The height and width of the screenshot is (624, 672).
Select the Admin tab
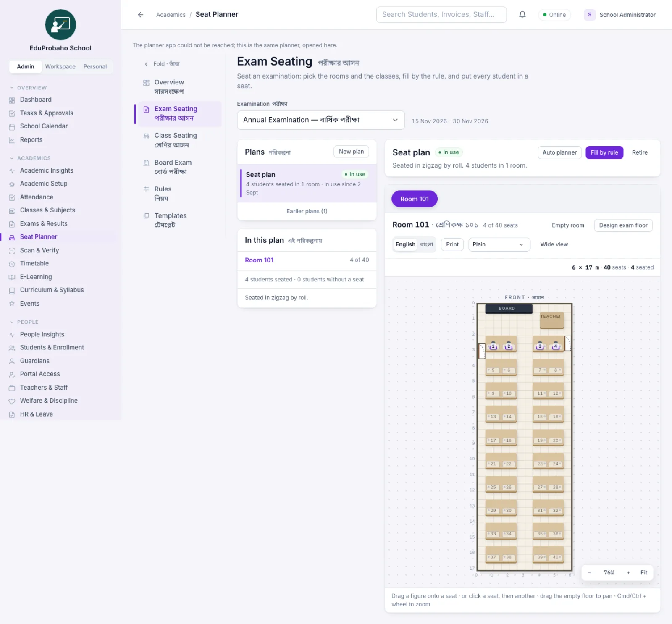pos(26,66)
